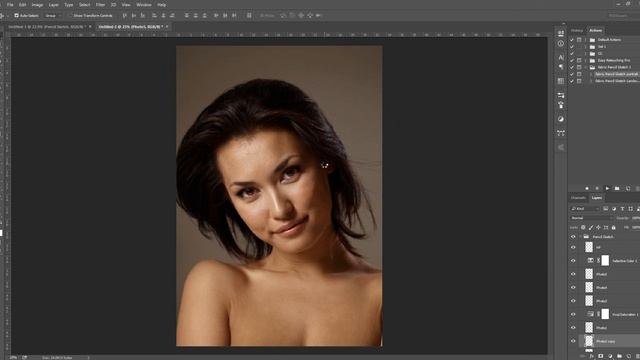Expand the Pencil Sketch landscape action
This screenshot has width=640, height=360.
click(591, 81)
